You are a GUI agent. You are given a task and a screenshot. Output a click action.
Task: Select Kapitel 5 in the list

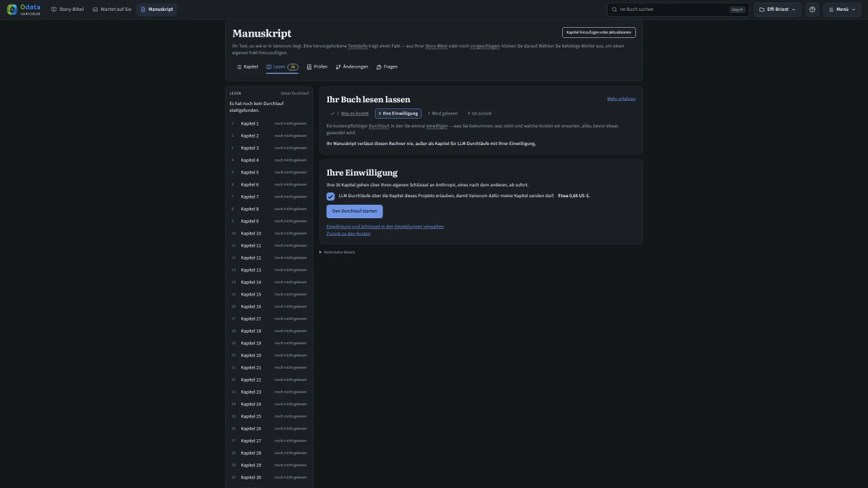tap(269, 173)
